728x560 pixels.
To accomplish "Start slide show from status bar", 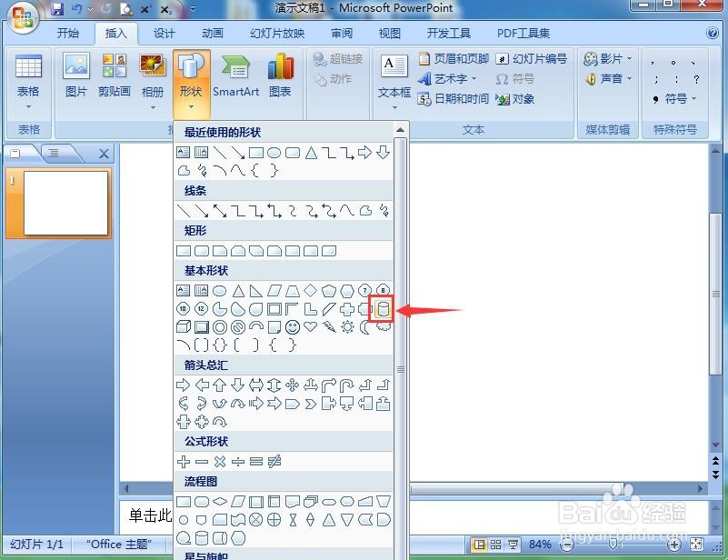I will pos(513,545).
